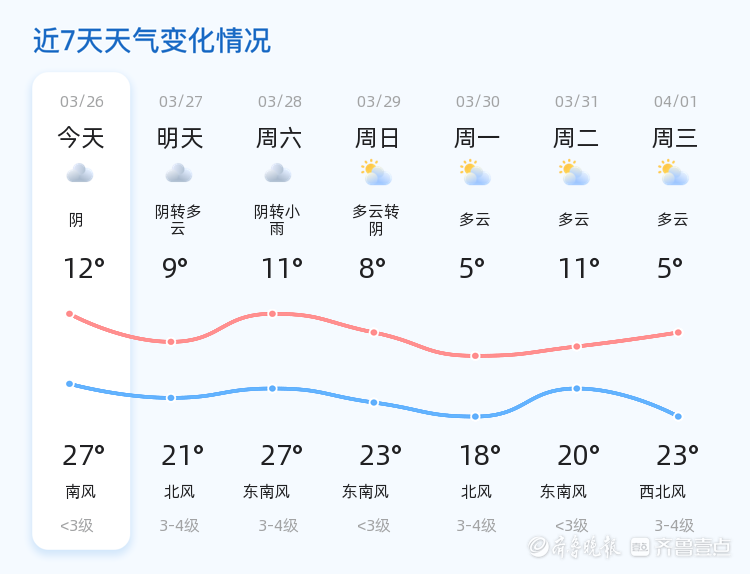Click the 阴转小雨 weather description

pyautogui.click(x=277, y=220)
